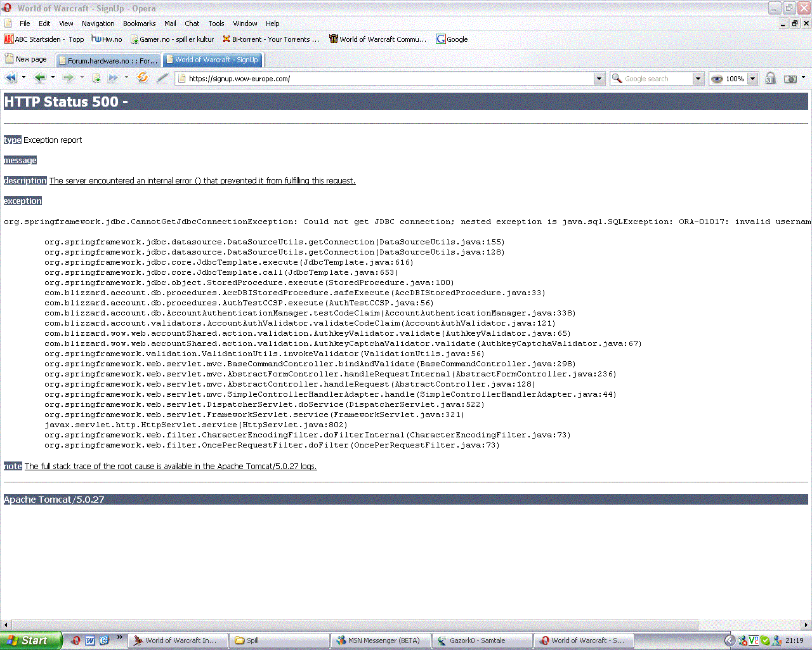
Task: Open Bi-torrent bookmark
Action: [271, 39]
